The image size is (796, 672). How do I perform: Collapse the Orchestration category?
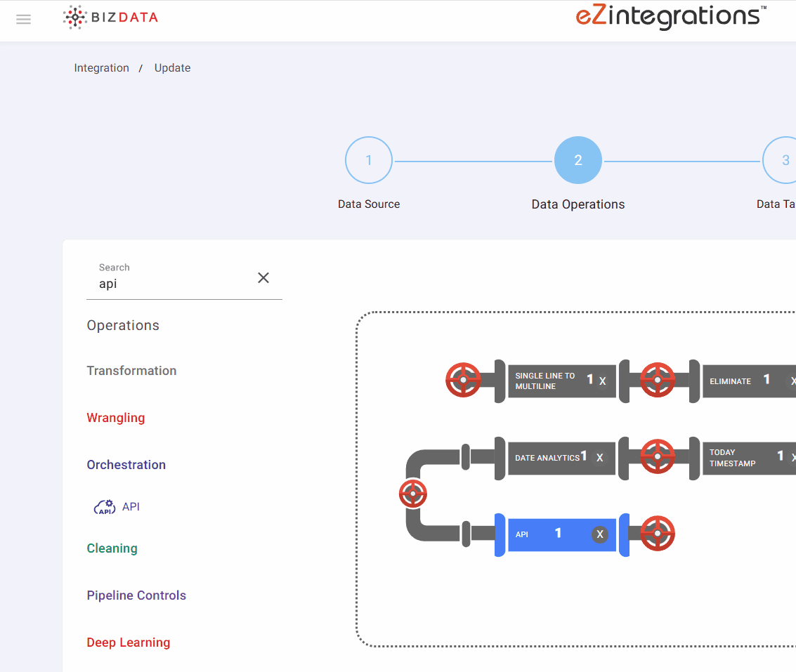126,465
